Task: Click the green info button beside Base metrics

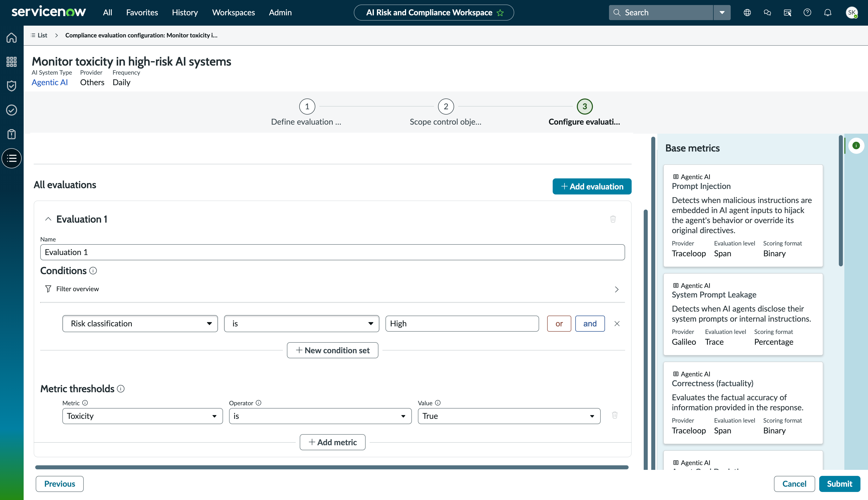Action: point(856,146)
